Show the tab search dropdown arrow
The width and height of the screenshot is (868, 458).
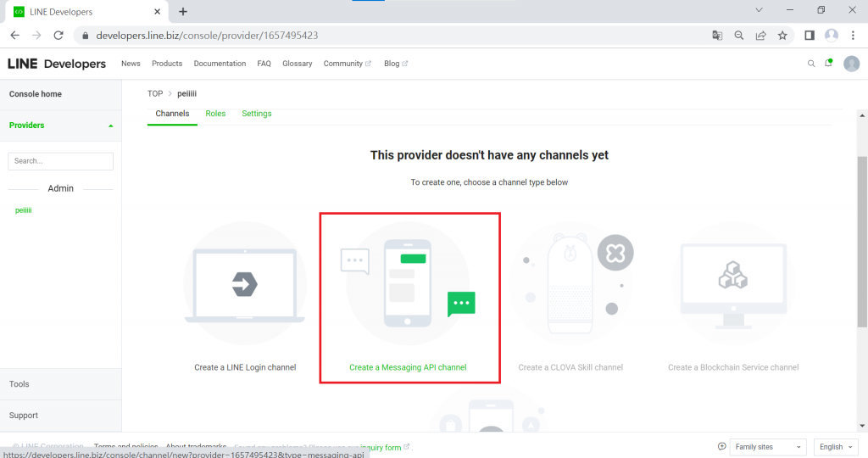[759, 10]
